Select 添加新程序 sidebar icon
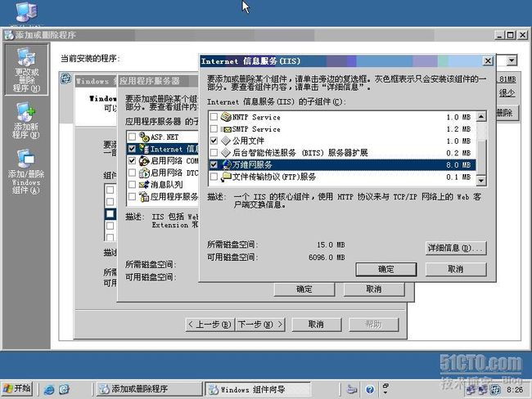This screenshot has height=399, width=532. pos(26,120)
